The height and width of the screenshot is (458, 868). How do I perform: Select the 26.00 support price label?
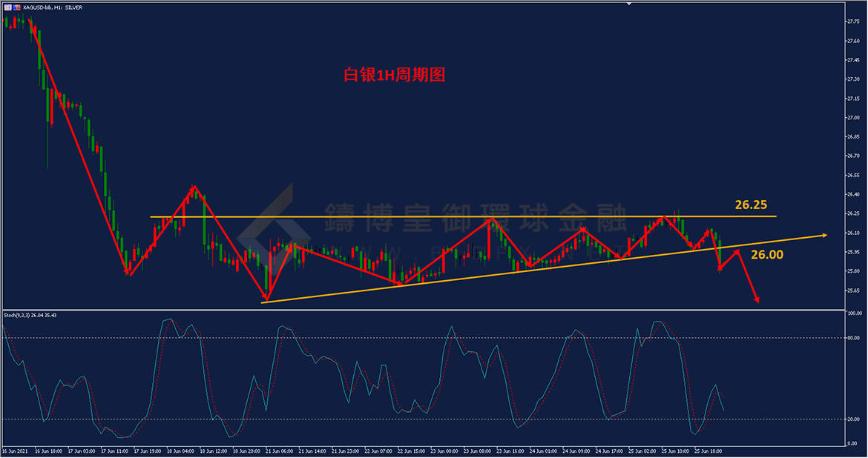click(766, 254)
